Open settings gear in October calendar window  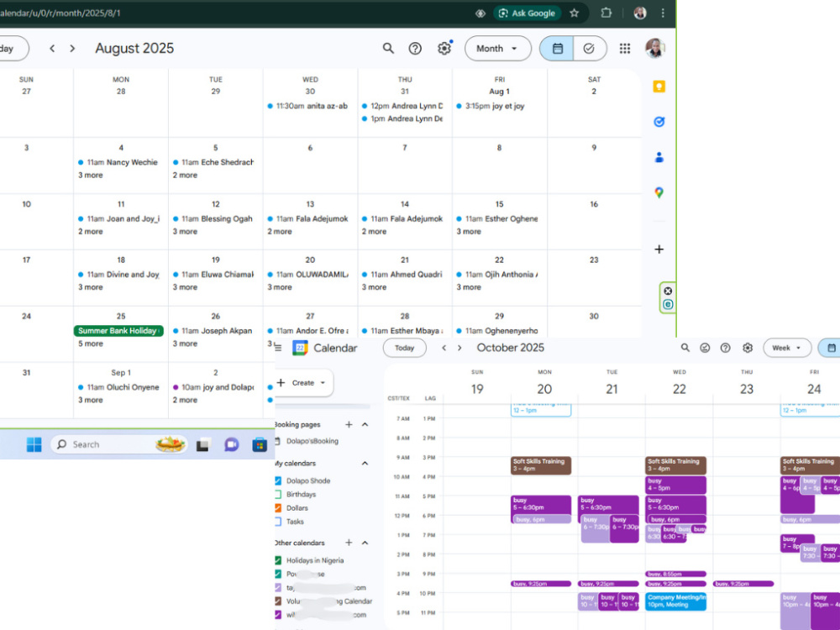748,348
